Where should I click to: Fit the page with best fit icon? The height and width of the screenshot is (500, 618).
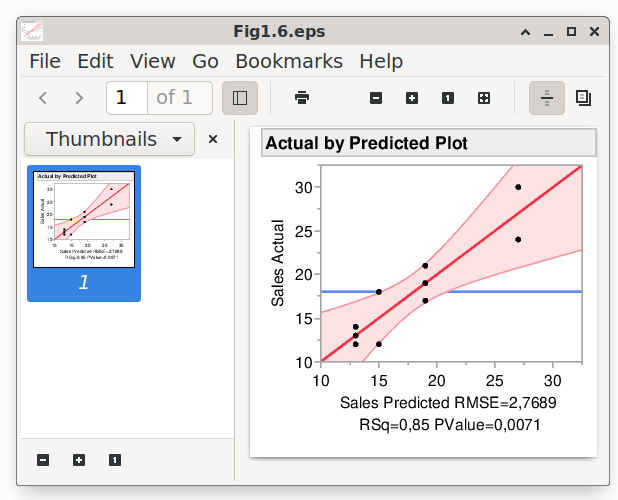point(484,98)
